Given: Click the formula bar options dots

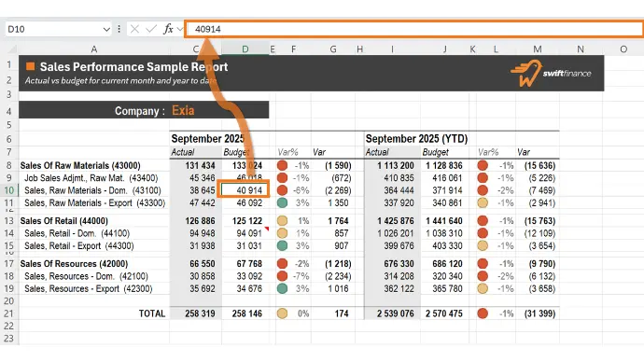Looking at the screenshot, I should tap(119, 29).
